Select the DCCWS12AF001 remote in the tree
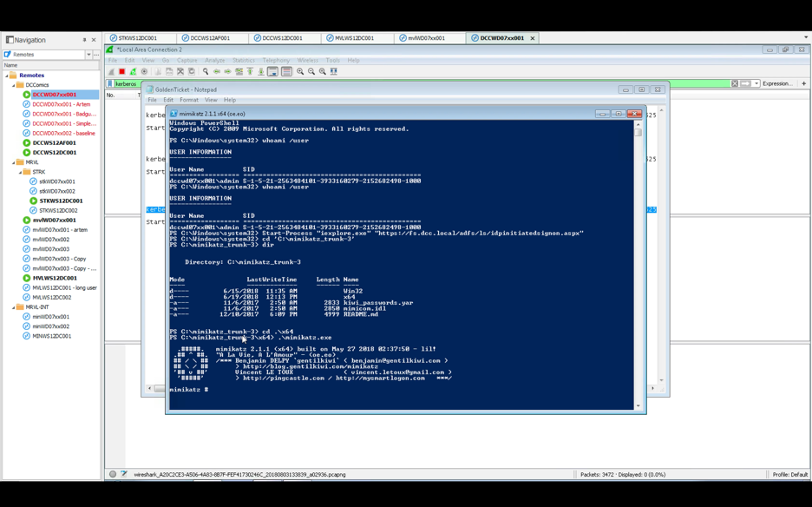Screen dimensions: 812x507 55,142
